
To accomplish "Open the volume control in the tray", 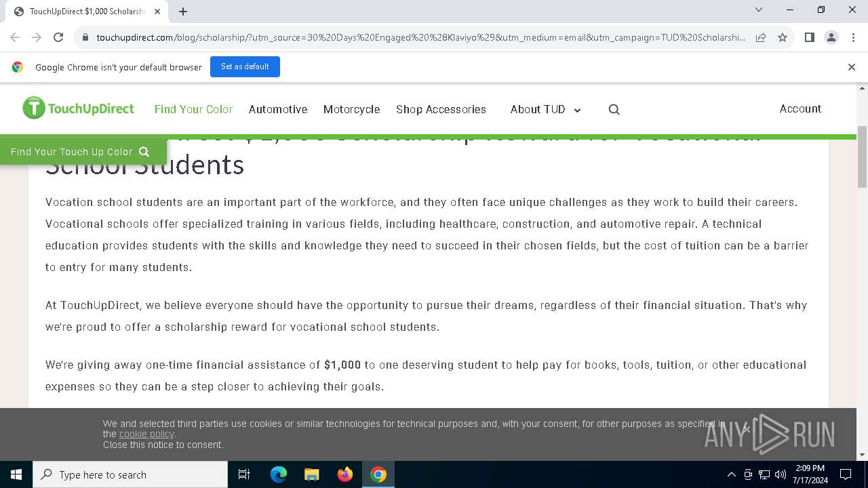I will (781, 474).
